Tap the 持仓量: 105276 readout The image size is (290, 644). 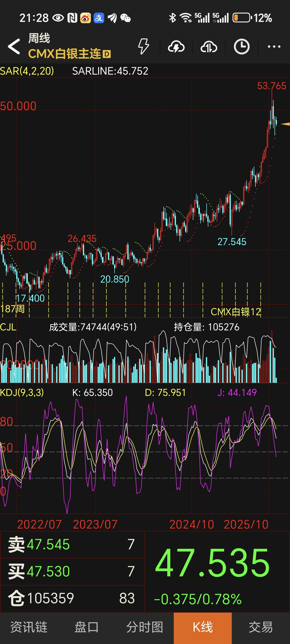(206, 327)
